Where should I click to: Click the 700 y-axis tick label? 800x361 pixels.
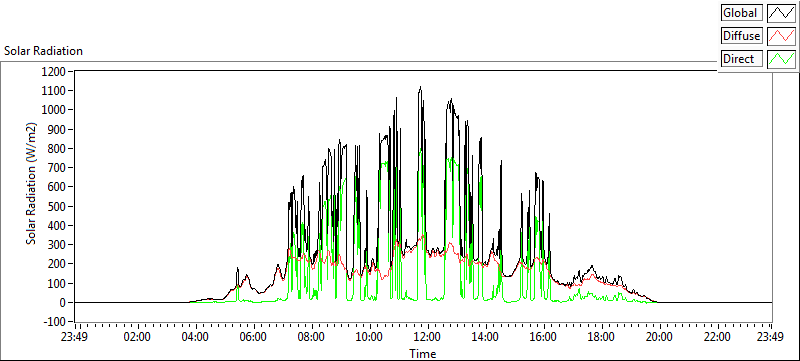58,168
